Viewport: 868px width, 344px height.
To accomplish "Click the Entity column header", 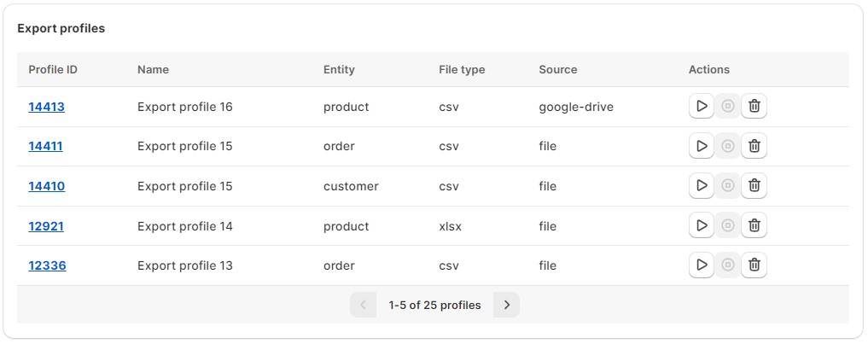I will 339,70.
